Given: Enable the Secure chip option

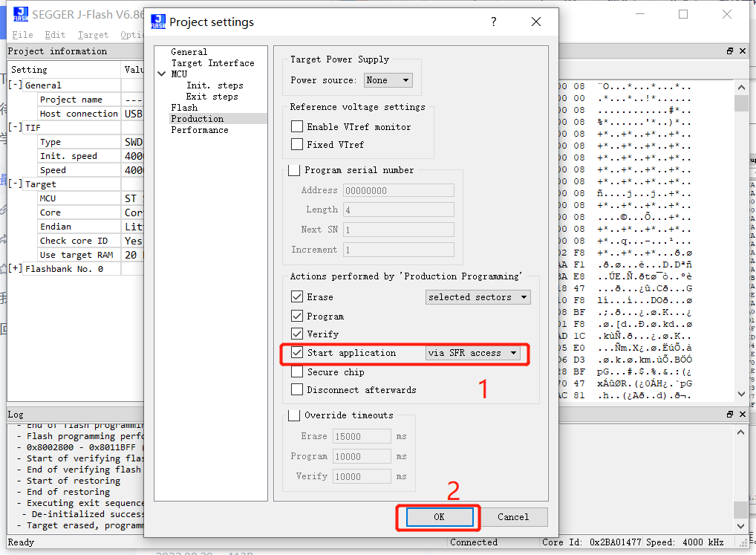Looking at the screenshot, I should [297, 371].
